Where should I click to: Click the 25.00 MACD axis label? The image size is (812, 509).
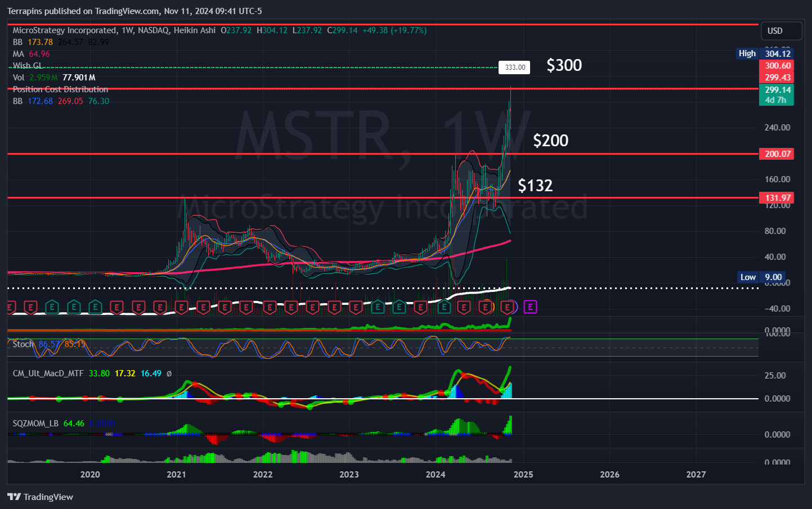pos(775,376)
